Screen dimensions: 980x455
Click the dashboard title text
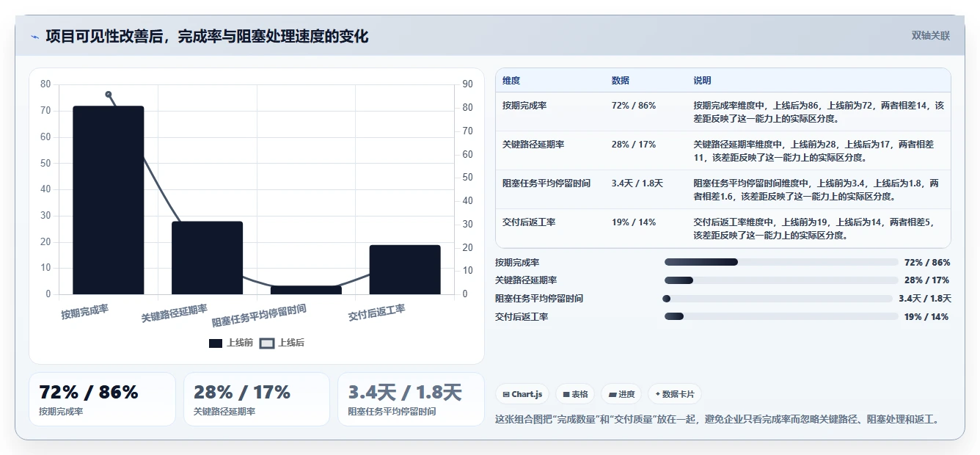coord(207,36)
